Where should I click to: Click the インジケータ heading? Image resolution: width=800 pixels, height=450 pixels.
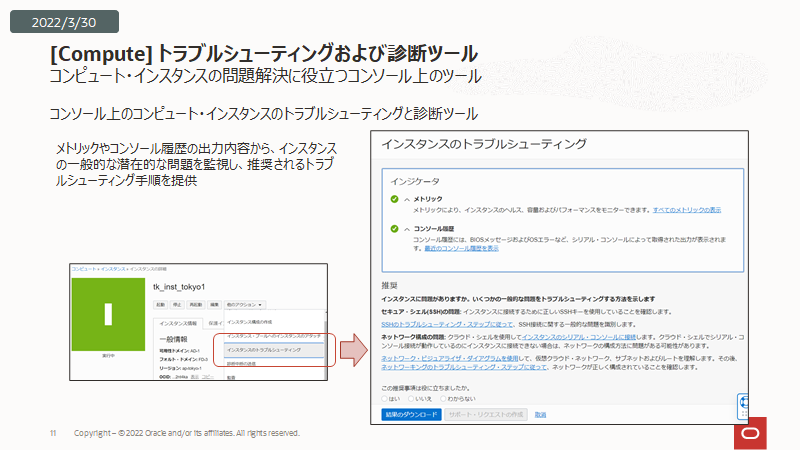415,181
